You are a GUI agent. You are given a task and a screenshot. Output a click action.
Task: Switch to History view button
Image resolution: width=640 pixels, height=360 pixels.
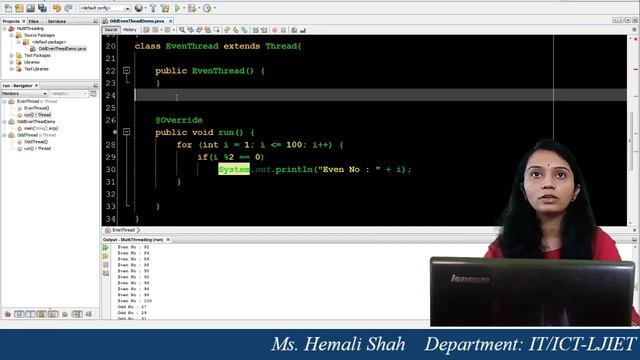[129, 30]
